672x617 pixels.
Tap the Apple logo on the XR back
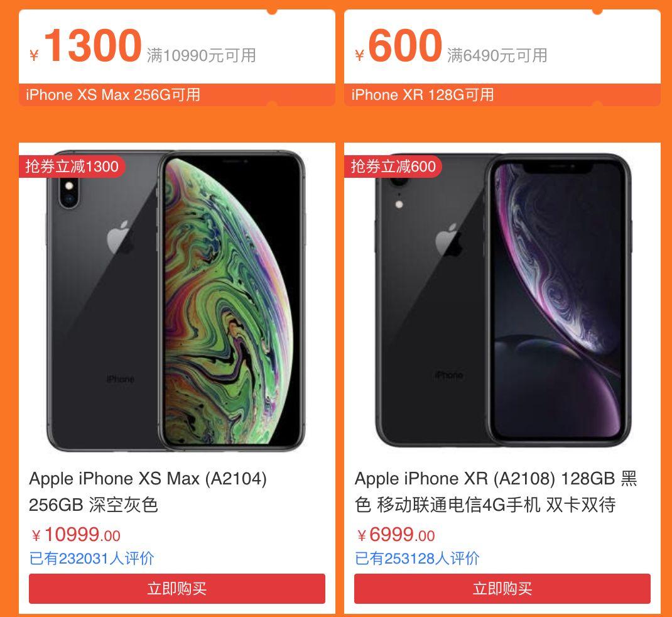point(448,239)
